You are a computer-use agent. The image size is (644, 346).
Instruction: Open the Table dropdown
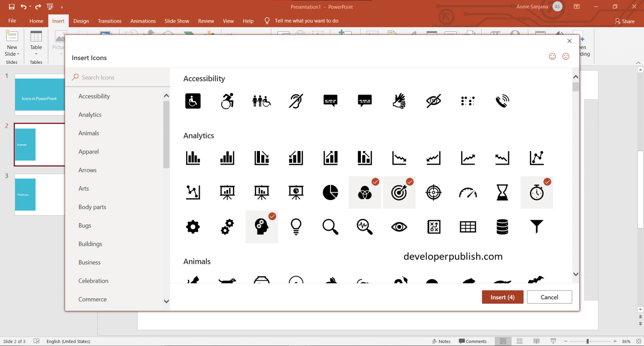point(36,54)
